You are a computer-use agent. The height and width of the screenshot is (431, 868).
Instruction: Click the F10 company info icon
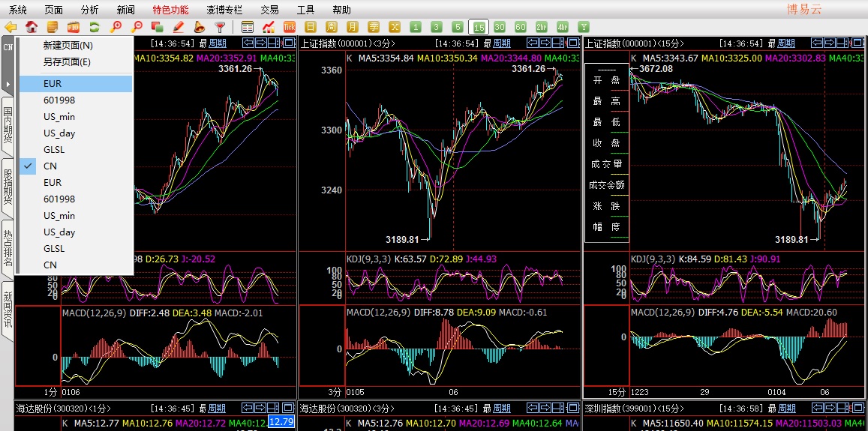pyautogui.click(x=74, y=26)
